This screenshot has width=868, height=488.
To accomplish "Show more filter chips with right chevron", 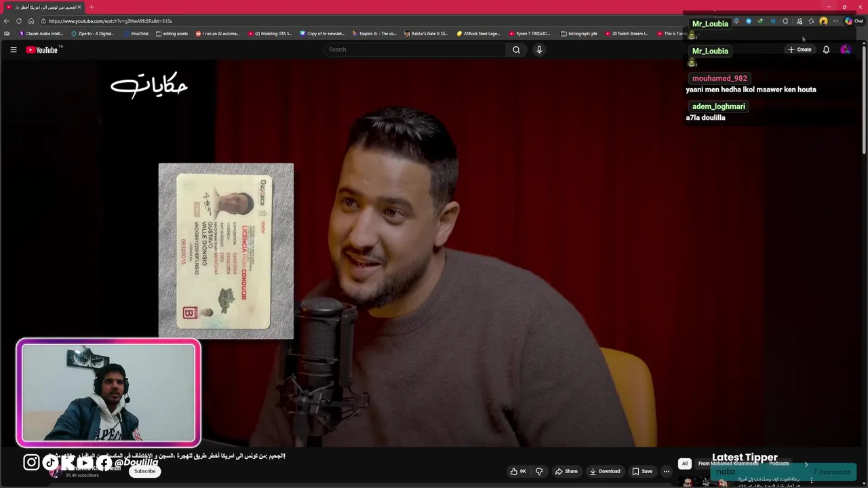I will point(806,464).
